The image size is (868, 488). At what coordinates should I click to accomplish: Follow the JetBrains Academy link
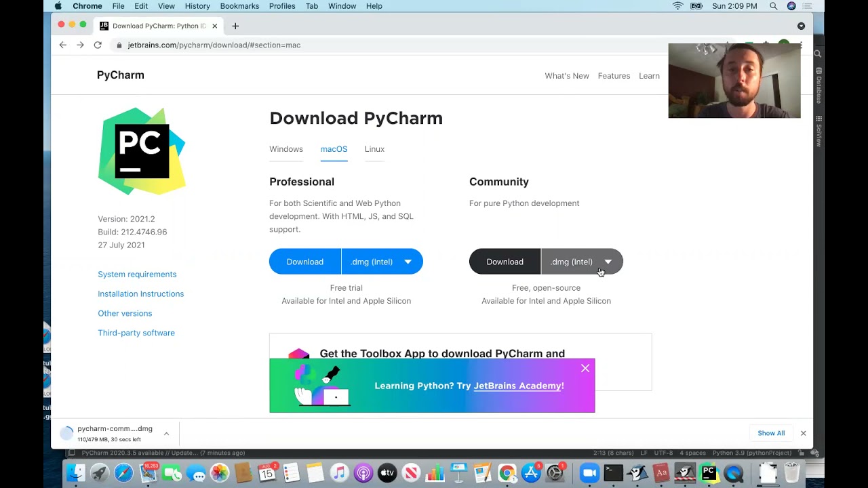click(518, 386)
